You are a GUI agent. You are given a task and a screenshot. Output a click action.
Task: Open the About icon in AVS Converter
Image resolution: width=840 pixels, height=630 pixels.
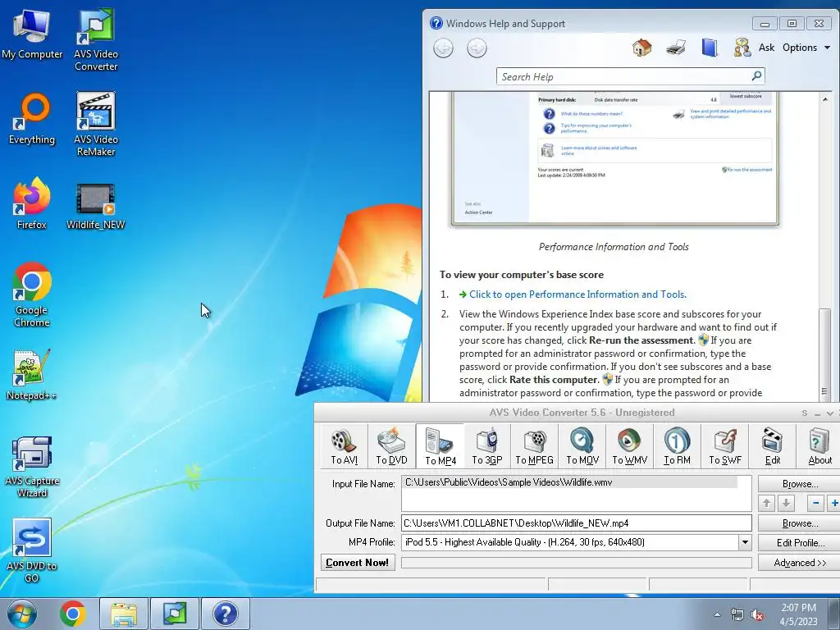819,446
